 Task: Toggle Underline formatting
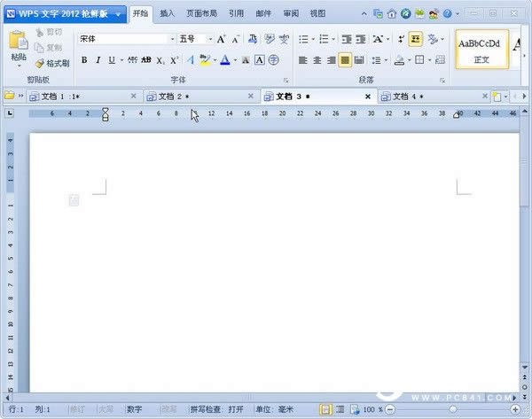click(x=112, y=60)
